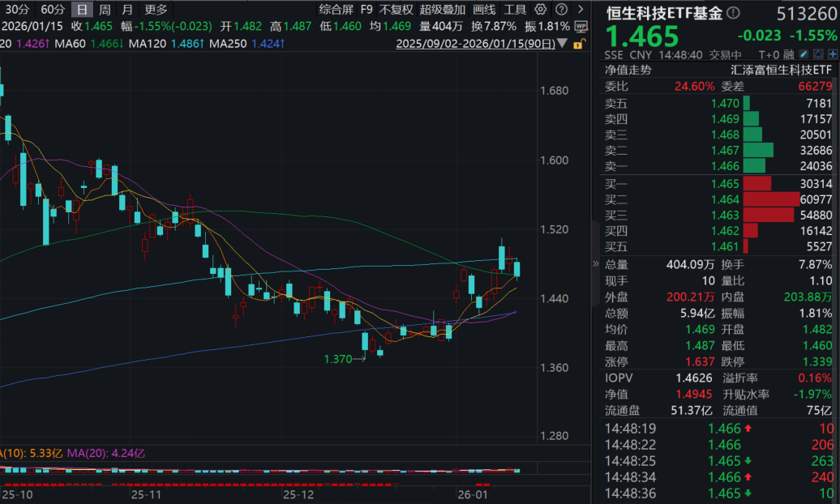This screenshot has height=504, width=840.
Task: Click the 买二 bid volume bar
Action: 771,199
